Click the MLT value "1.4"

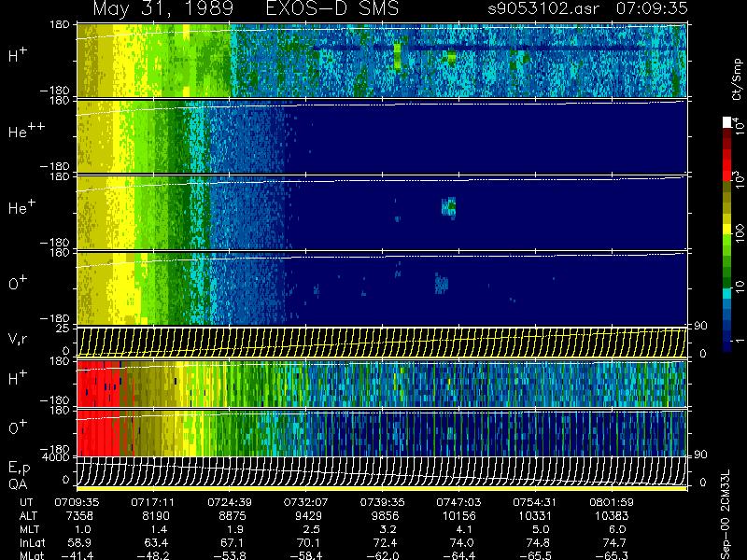(159, 529)
